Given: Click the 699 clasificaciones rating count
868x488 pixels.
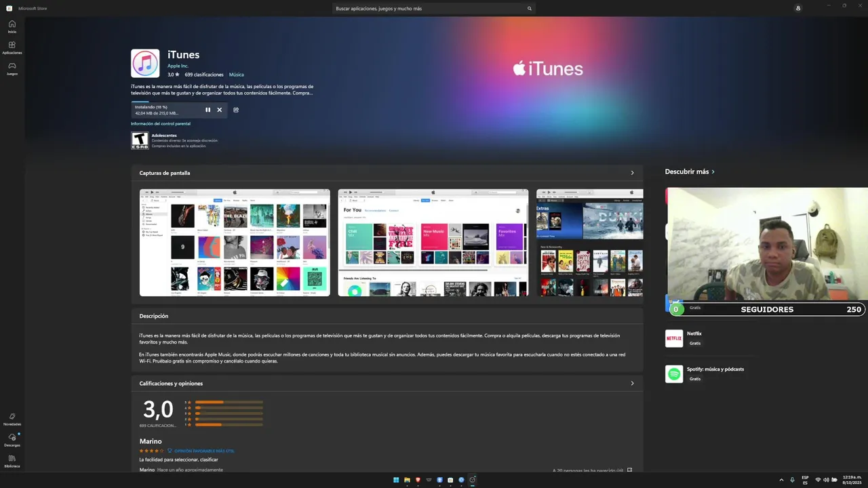Looking at the screenshot, I should coord(204,75).
